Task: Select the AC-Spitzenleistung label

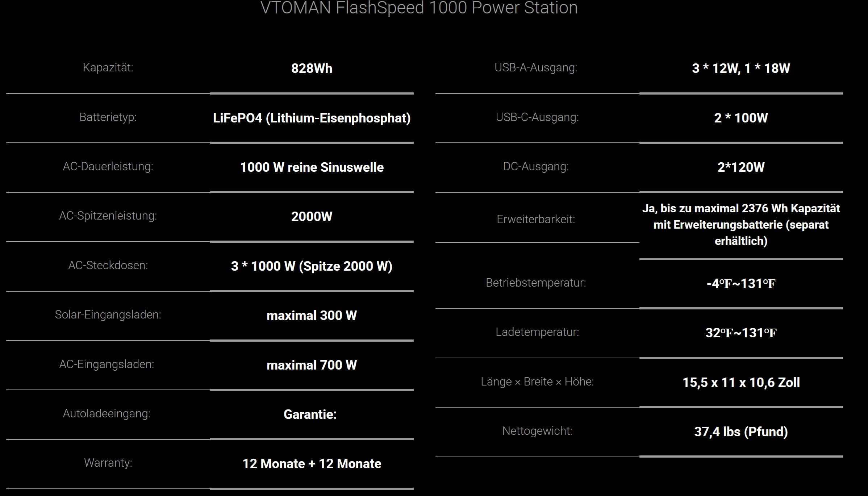Action: click(108, 216)
